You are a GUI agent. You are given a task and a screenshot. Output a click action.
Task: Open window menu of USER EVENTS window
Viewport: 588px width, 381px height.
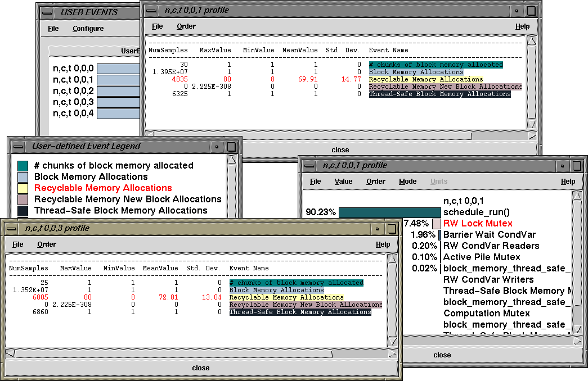pyautogui.click(x=48, y=12)
